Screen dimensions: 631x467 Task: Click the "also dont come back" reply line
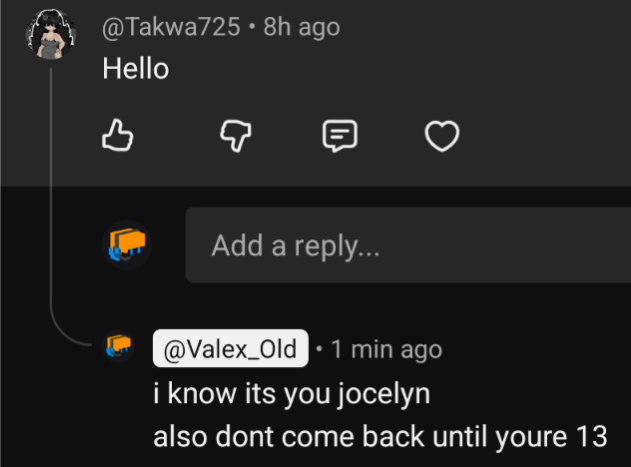click(380, 437)
